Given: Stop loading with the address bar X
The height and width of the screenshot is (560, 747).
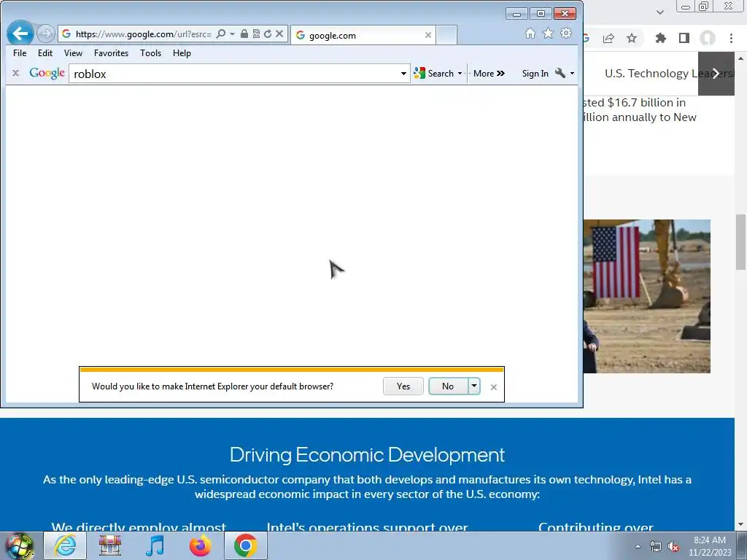Looking at the screenshot, I should 279,34.
